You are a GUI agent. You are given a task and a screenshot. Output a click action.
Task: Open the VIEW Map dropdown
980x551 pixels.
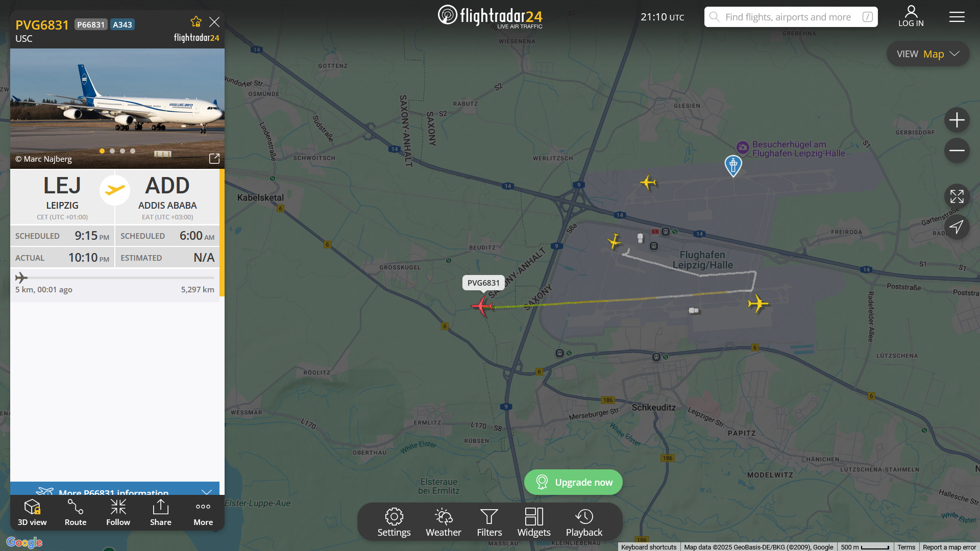coord(927,54)
